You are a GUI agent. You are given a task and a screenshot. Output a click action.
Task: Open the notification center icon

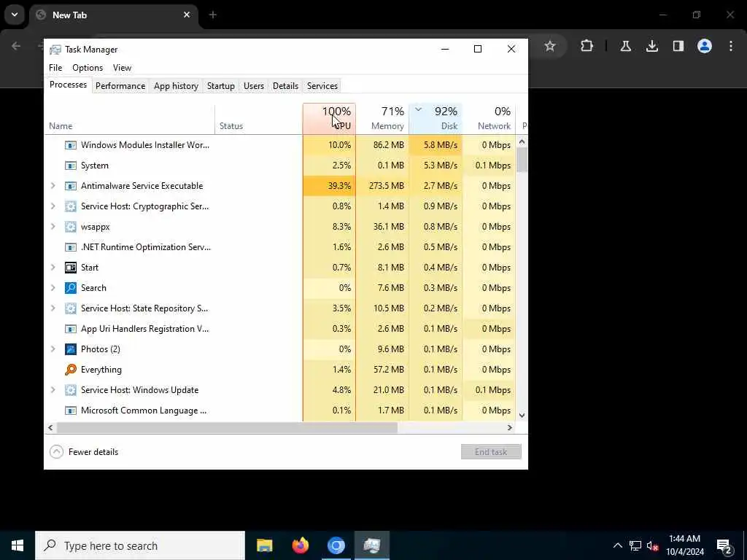[724, 546]
